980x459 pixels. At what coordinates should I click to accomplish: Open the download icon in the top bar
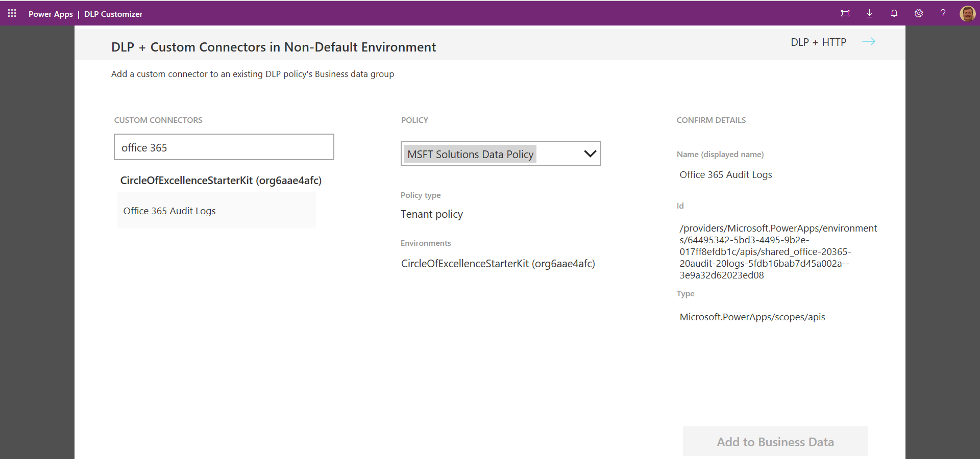[869, 13]
